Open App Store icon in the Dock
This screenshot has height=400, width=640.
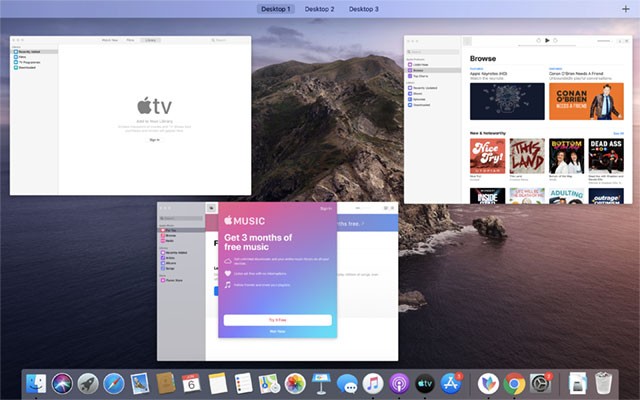(451, 384)
